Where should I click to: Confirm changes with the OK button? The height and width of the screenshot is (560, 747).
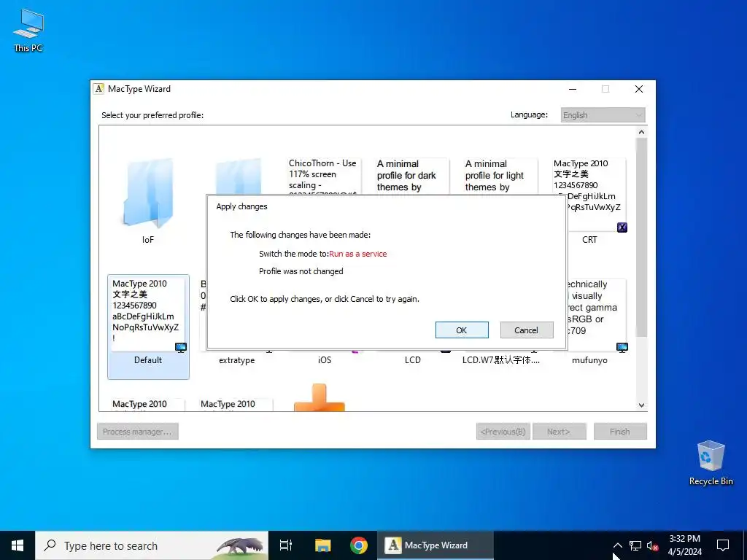coord(462,330)
